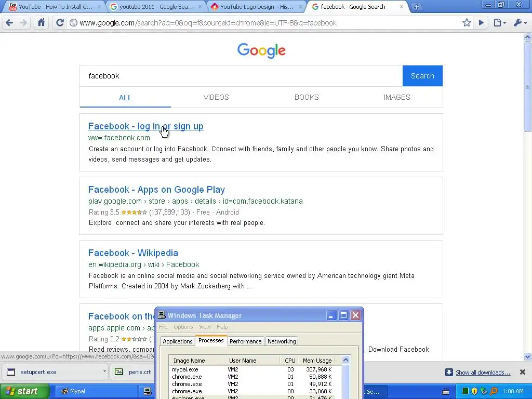Click the go arrow beside the address bar
The image size is (532, 399).
pyautogui.click(x=481, y=23)
